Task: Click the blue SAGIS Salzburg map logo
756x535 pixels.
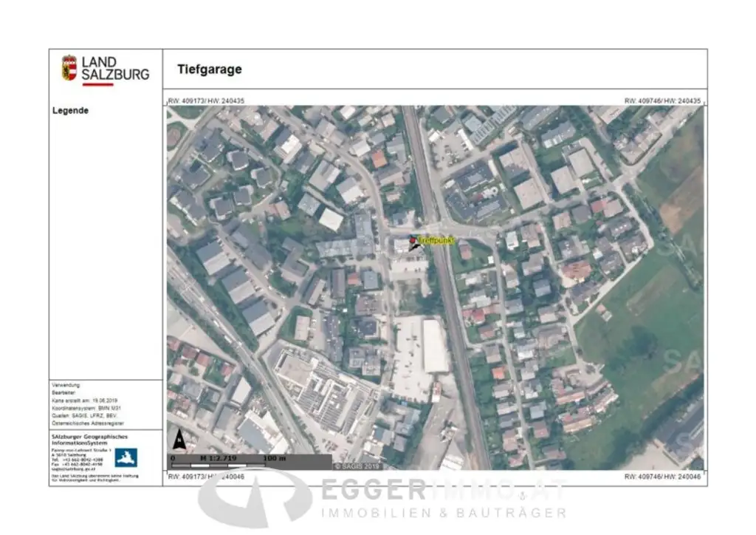Action: tap(126, 457)
